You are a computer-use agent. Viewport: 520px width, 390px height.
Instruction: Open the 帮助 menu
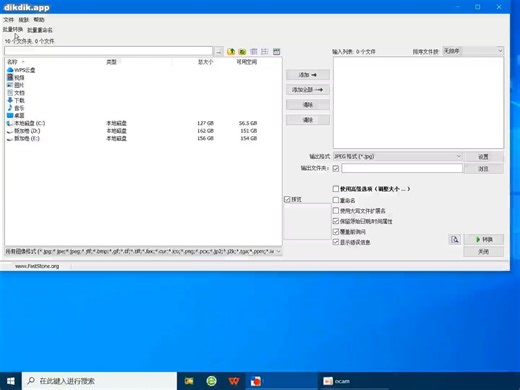coord(39,20)
